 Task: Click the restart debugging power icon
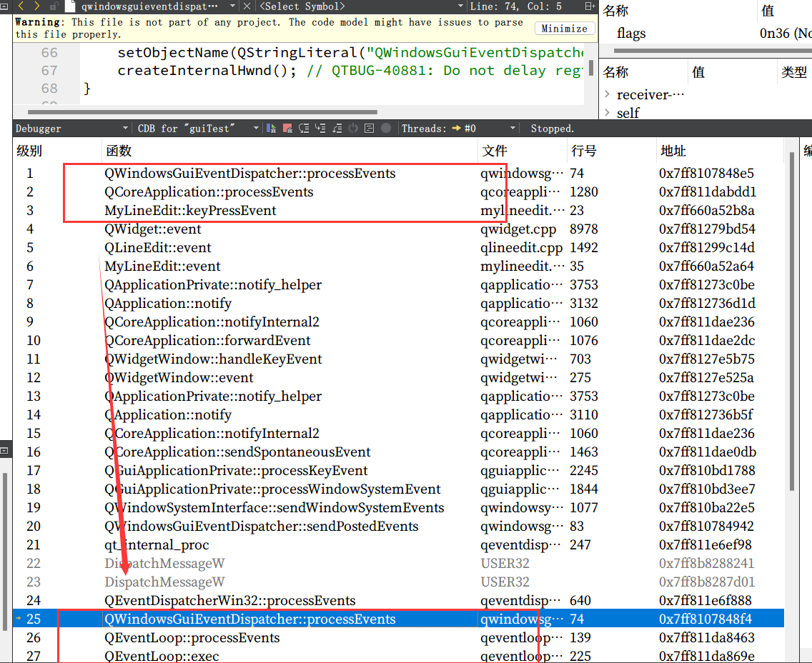click(x=353, y=129)
